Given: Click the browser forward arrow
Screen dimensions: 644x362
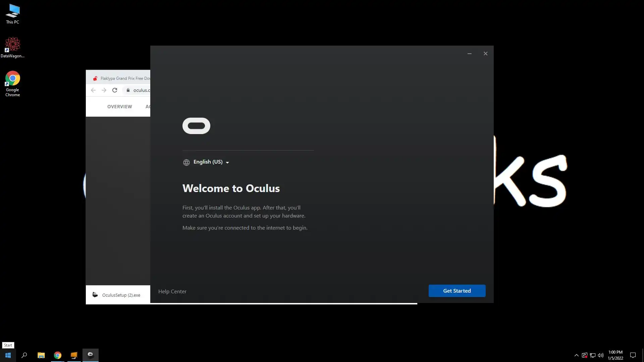Looking at the screenshot, I should coord(104,90).
